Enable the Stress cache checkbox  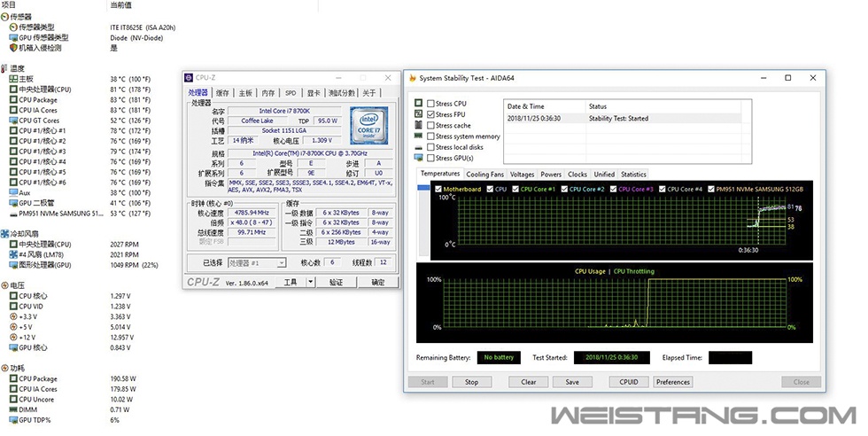coord(430,125)
